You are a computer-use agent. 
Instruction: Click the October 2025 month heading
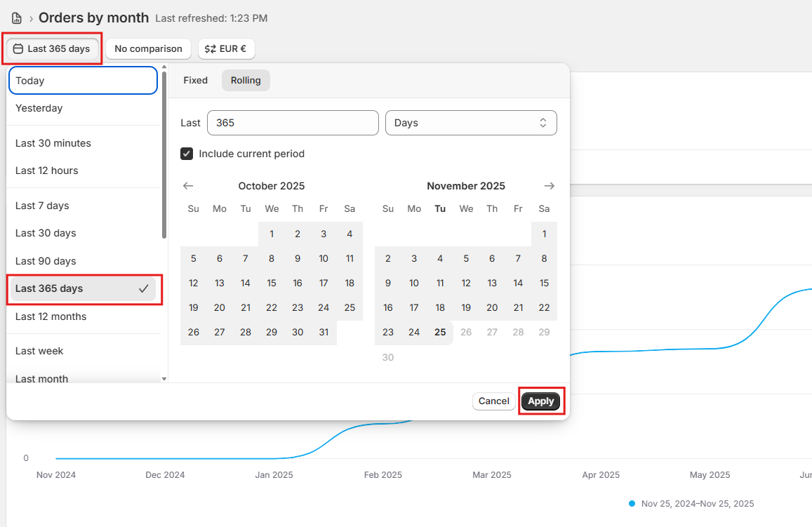pyautogui.click(x=272, y=186)
